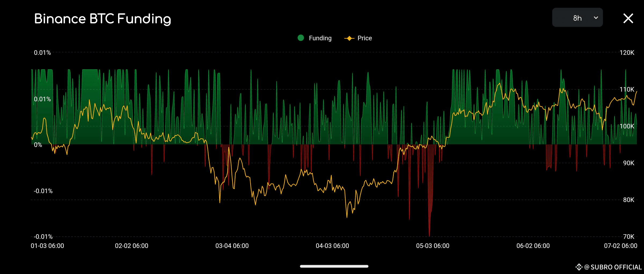Click the 80K price axis label

coord(629,200)
